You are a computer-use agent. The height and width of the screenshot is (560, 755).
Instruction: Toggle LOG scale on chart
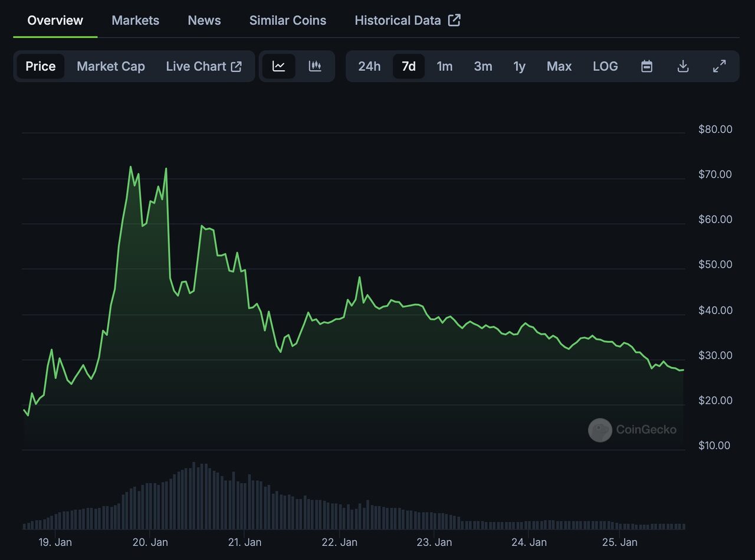point(605,66)
